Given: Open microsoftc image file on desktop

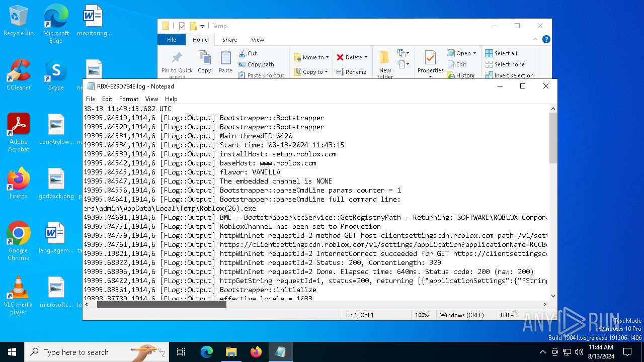Looking at the screenshot, I should pos(56,292).
